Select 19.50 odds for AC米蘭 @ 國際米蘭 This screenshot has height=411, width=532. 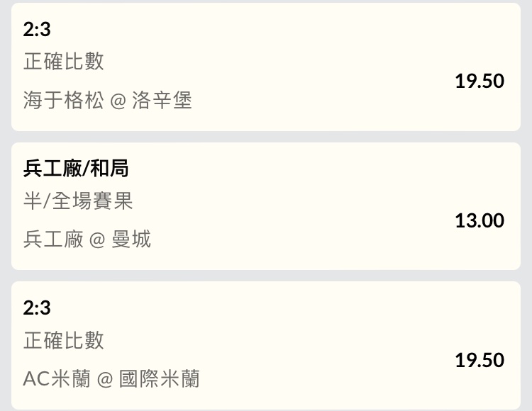coord(480,360)
